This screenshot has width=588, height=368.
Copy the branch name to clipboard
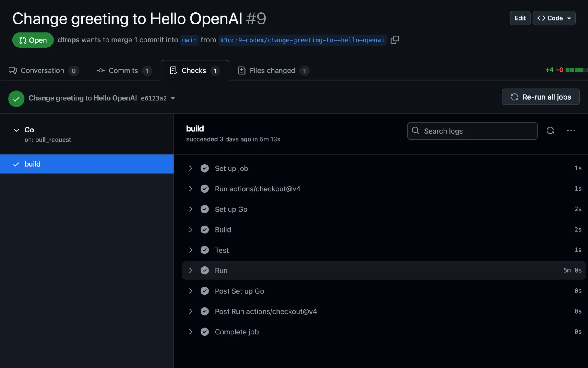coord(395,40)
